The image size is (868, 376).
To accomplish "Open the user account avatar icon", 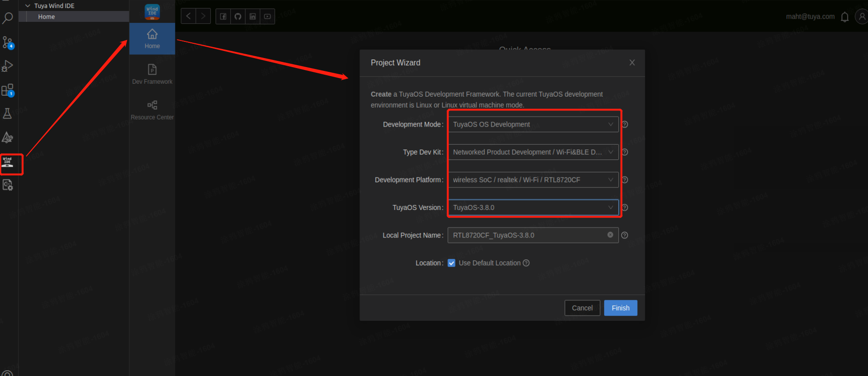I will point(862,17).
